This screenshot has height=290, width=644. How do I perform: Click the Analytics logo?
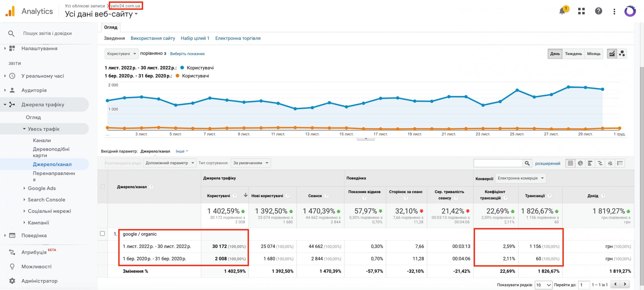pos(29,11)
